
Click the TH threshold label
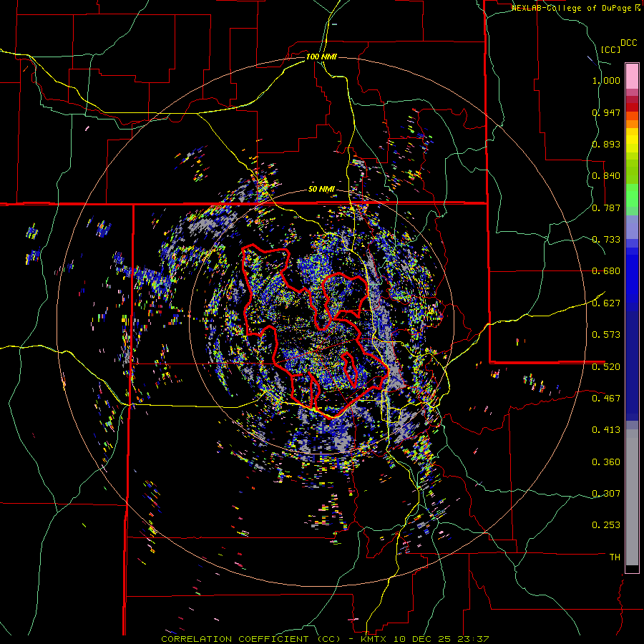click(x=615, y=557)
